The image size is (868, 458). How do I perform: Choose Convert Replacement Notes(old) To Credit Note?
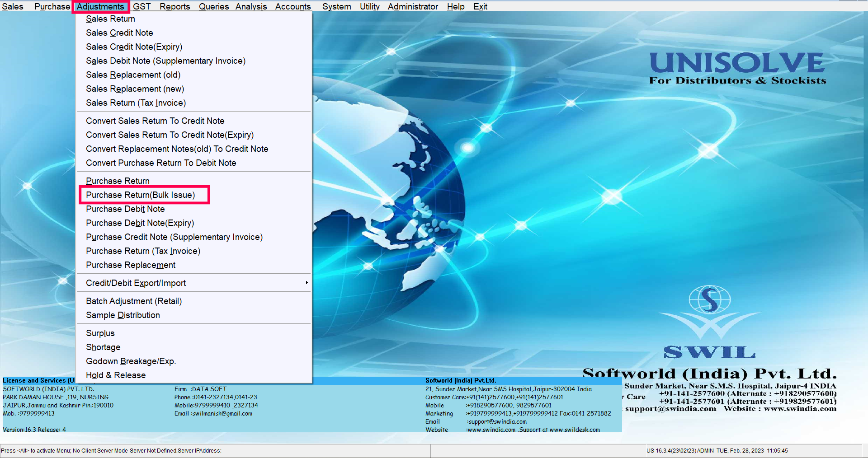coord(194,149)
